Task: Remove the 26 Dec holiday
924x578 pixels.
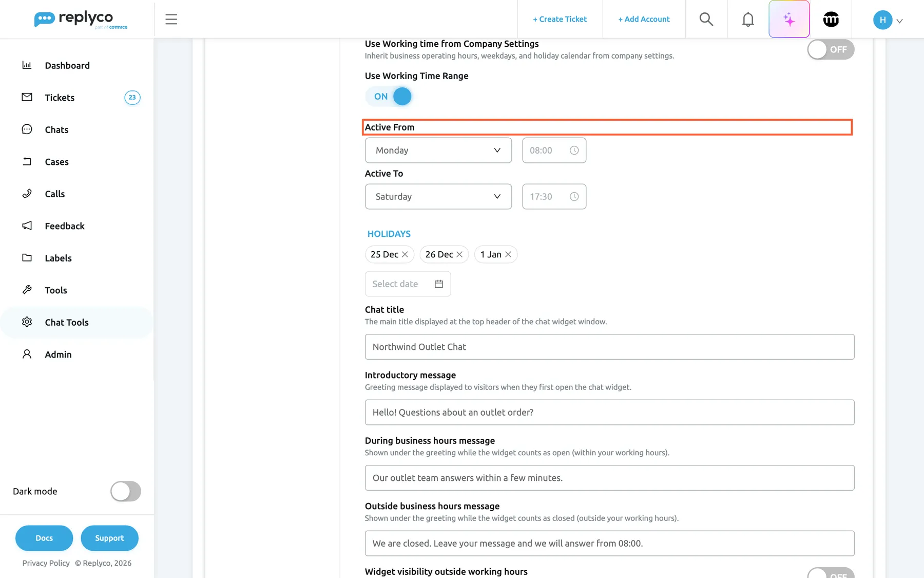Action: pyautogui.click(x=459, y=254)
